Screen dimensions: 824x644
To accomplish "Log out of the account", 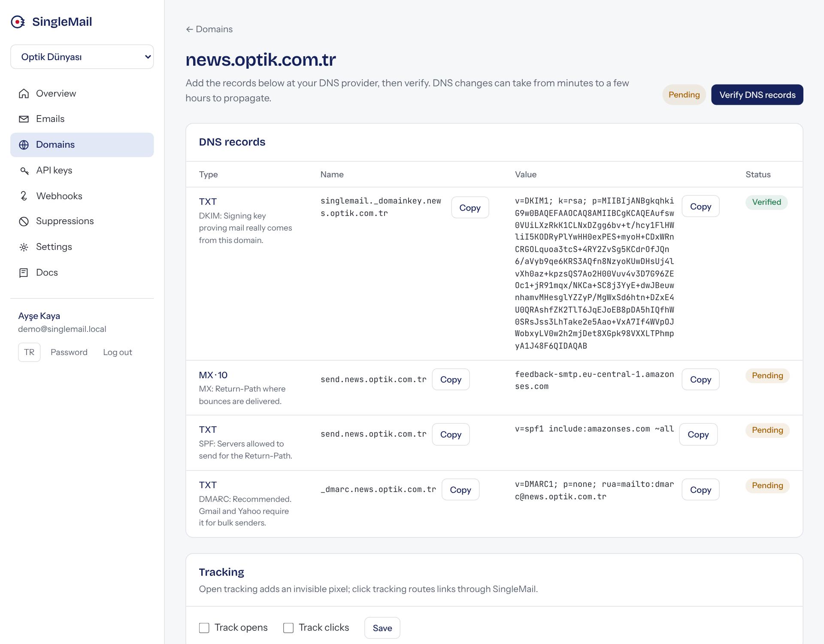I will click(118, 352).
